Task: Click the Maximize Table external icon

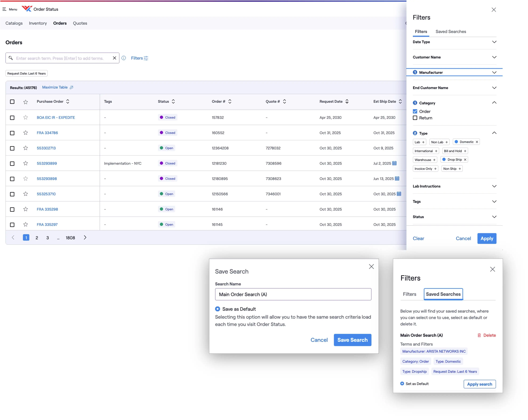Action: (x=71, y=88)
